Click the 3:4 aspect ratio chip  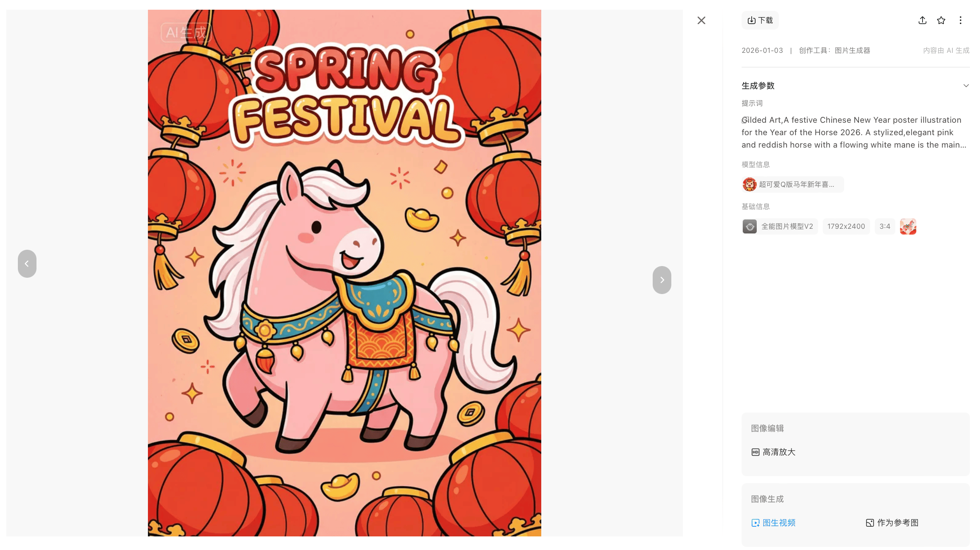tap(885, 226)
